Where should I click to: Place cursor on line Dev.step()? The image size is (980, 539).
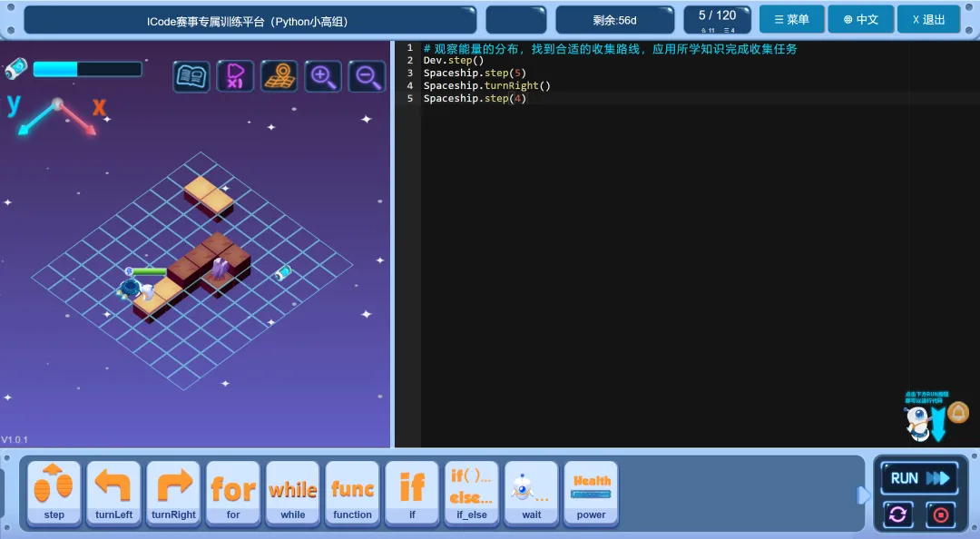(x=454, y=61)
